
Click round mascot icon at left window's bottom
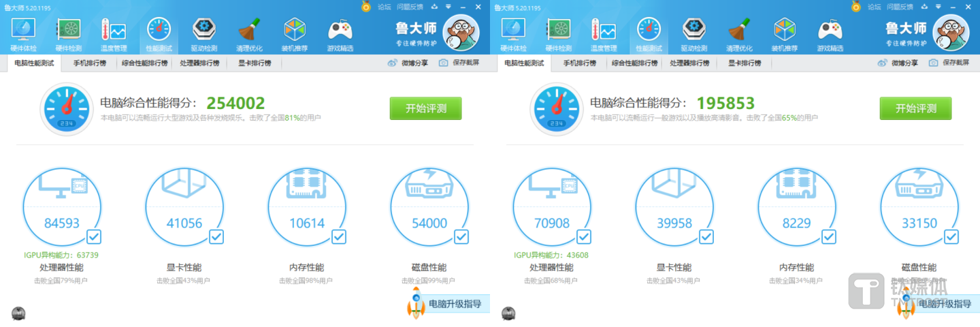(x=18, y=313)
